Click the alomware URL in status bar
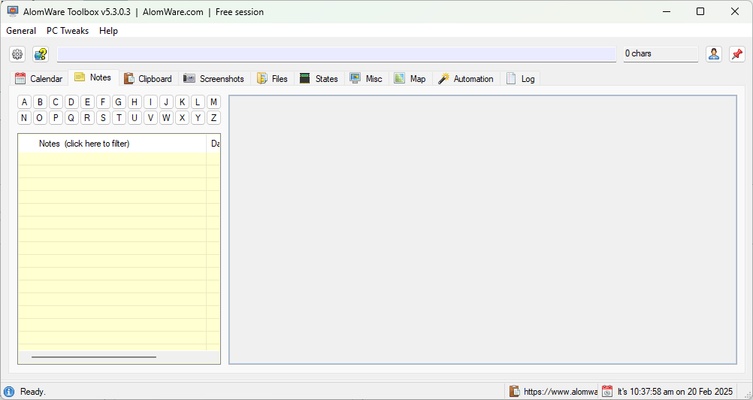 [x=560, y=392]
